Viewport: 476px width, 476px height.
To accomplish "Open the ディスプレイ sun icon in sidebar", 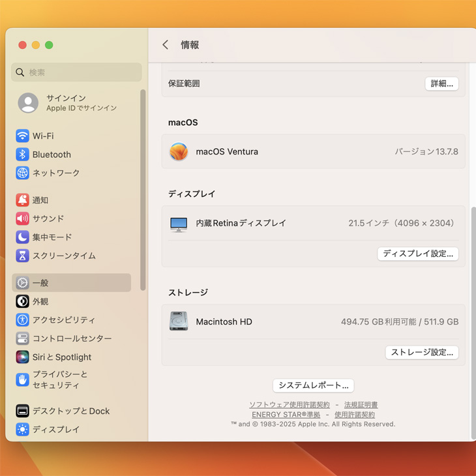I will (x=22, y=429).
